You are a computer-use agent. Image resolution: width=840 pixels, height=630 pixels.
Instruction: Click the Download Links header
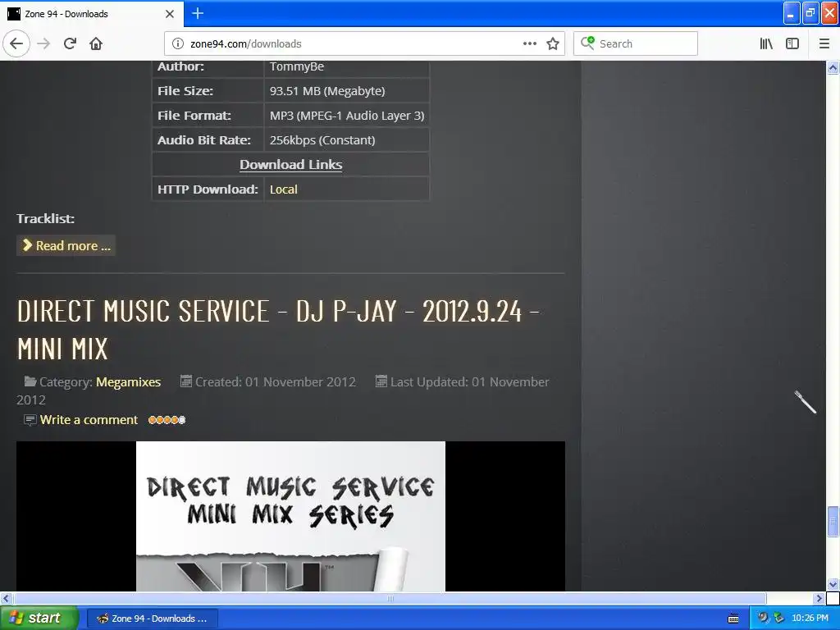[291, 164]
